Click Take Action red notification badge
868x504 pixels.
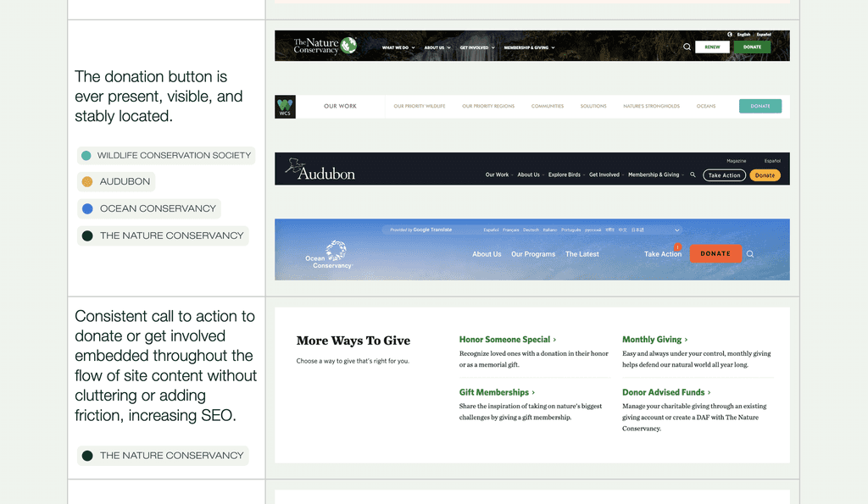tap(677, 247)
